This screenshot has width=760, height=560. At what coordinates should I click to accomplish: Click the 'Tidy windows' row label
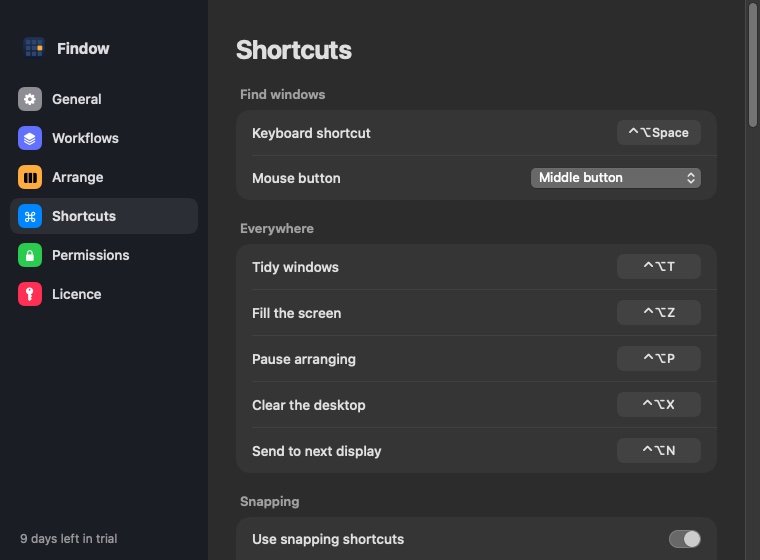pyautogui.click(x=295, y=267)
